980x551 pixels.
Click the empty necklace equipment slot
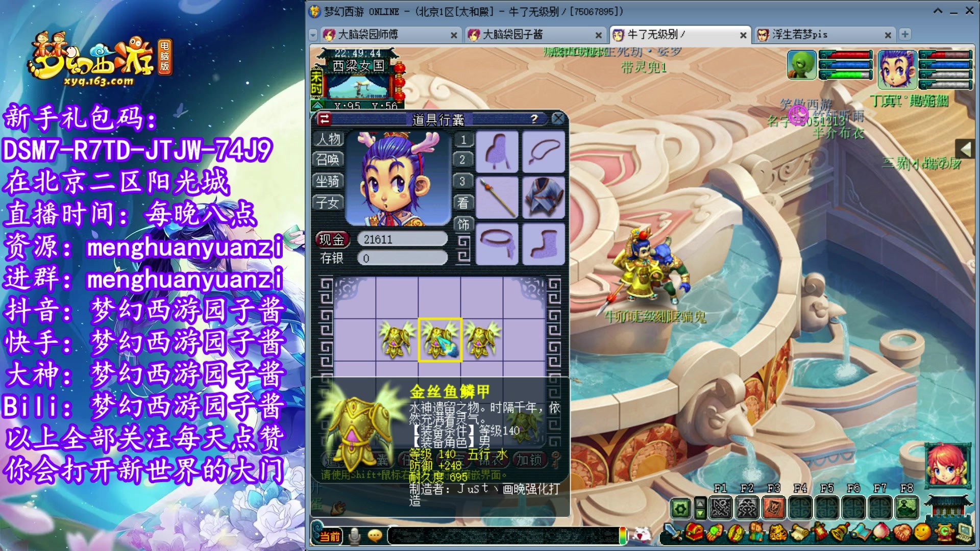coord(544,152)
